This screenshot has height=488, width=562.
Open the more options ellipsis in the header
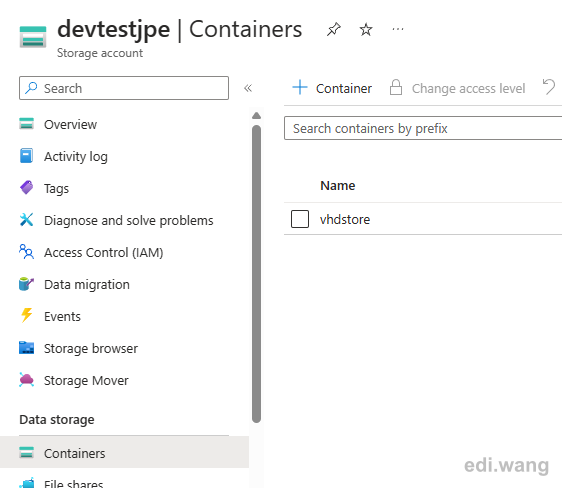398,29
